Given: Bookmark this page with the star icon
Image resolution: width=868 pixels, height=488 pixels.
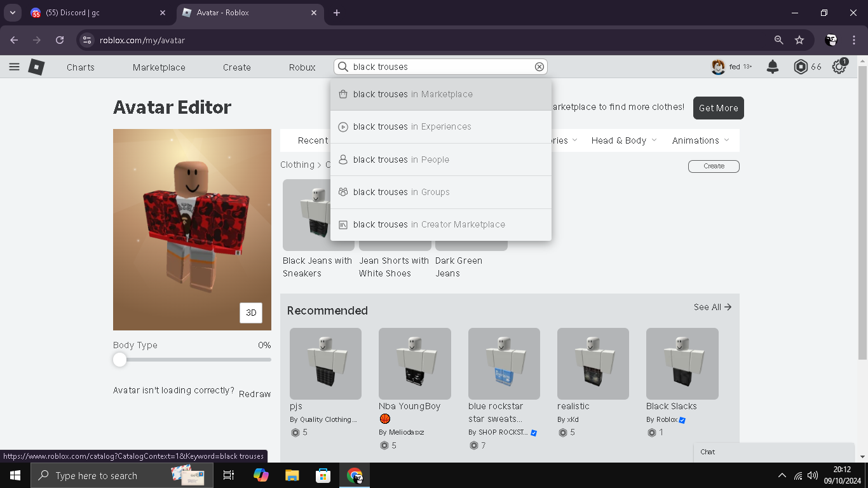Looking at the screenshot, I should click(799, 40).
